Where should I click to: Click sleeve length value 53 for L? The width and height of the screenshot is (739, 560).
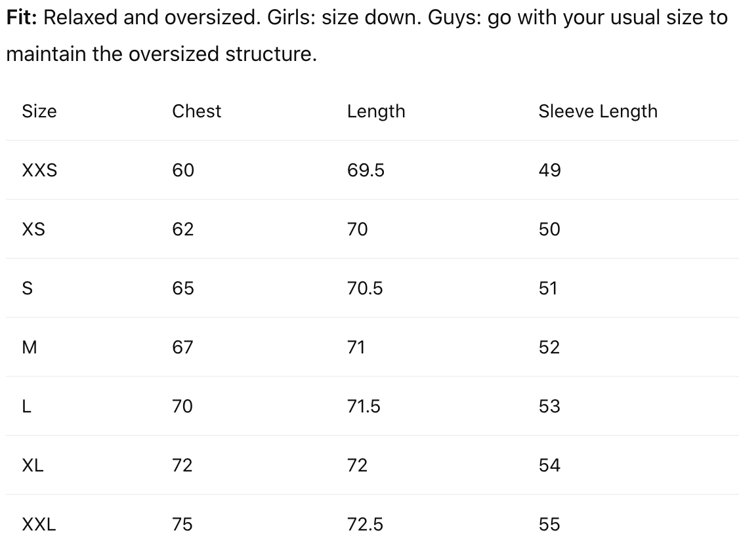click(549, 407)
